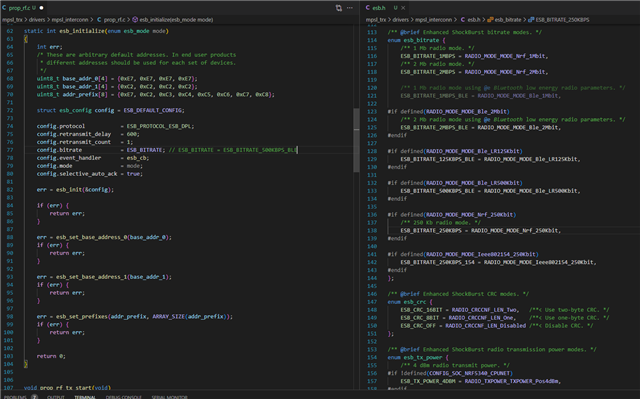Click ESB_BITRATE_2MBPS_BLE on line 125

click(434, 127)
